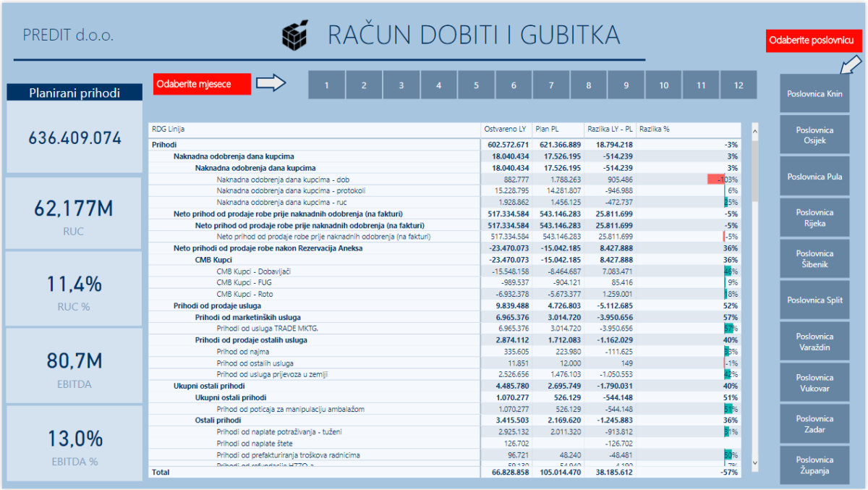Filter by Poslovnica Županja
Viewport: 868px width, 490px height.
click(x=814, y=465)
